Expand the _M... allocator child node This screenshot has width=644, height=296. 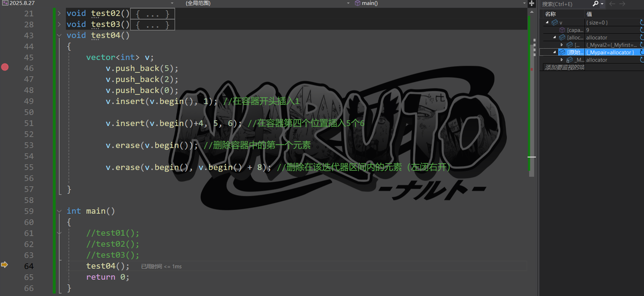pos(562,60)
